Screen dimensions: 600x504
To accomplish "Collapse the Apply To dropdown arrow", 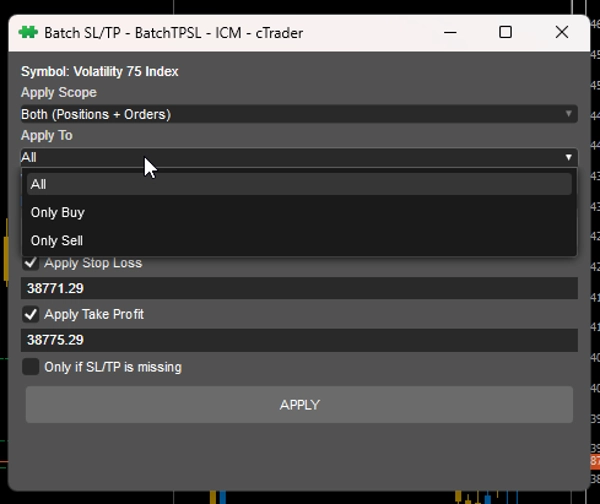I will coord(569,157).
